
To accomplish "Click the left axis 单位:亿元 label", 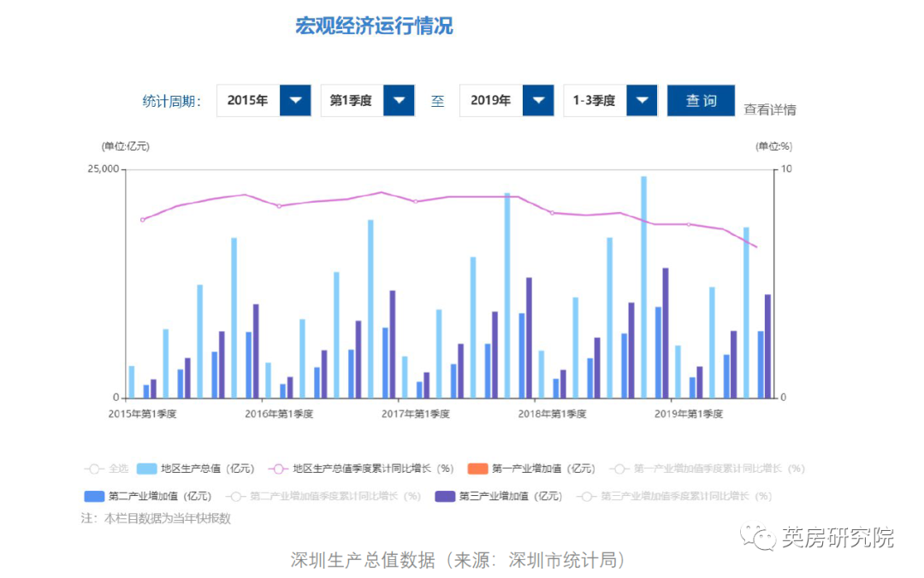I will click(126, 146).
